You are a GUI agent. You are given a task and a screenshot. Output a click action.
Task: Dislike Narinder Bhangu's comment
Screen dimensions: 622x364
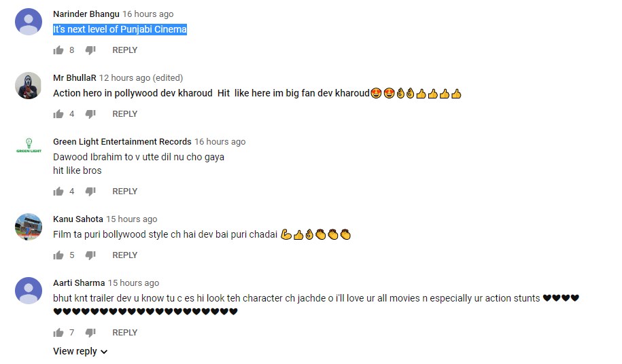tap(90, 50)
